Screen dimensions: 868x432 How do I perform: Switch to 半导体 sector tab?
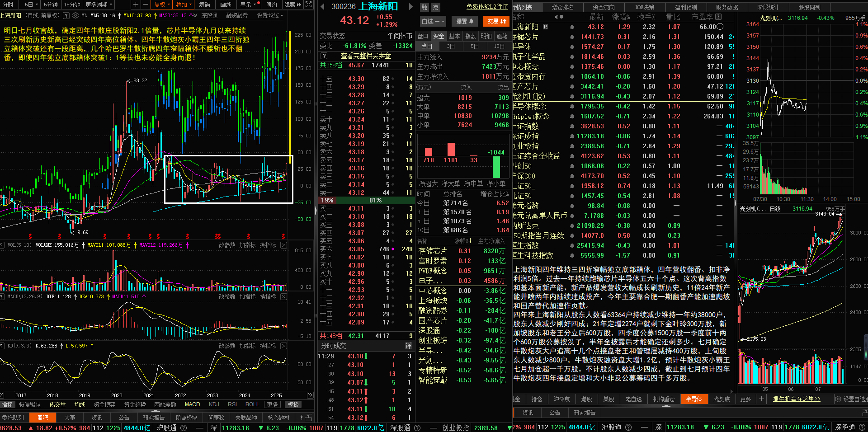(x=693, y=399)
